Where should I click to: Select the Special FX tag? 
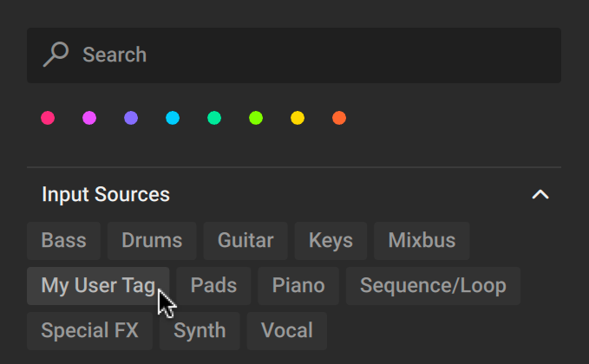point(89,330)
